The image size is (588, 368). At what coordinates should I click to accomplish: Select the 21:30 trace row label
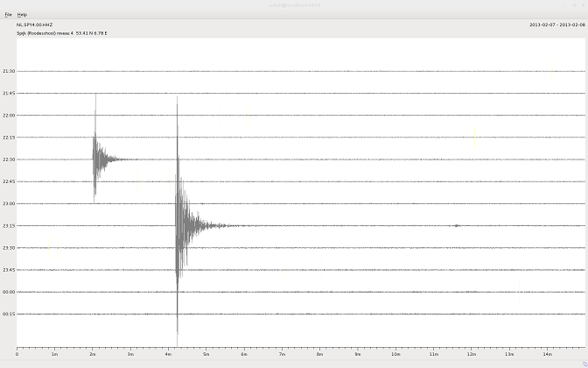[x=9, y=71]
